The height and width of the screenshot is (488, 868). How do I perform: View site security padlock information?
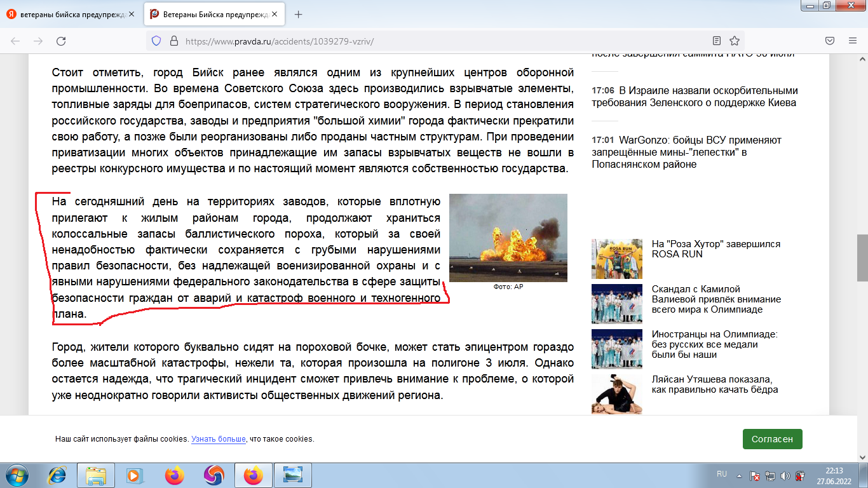point(173,41)
